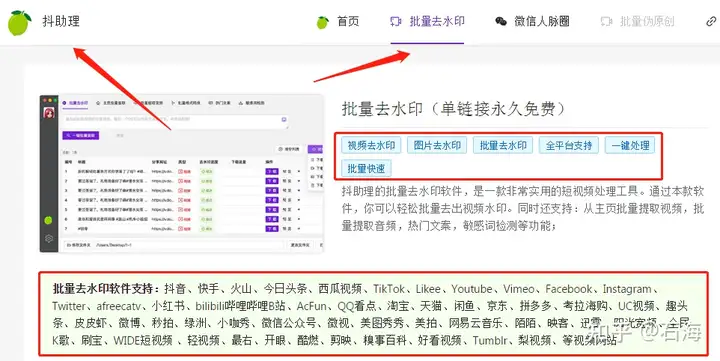The width and height of the screenshot is (720, 361).
Task: Click the WeChat icon beside 微信人脉圈
Action: tap(501, 22)
